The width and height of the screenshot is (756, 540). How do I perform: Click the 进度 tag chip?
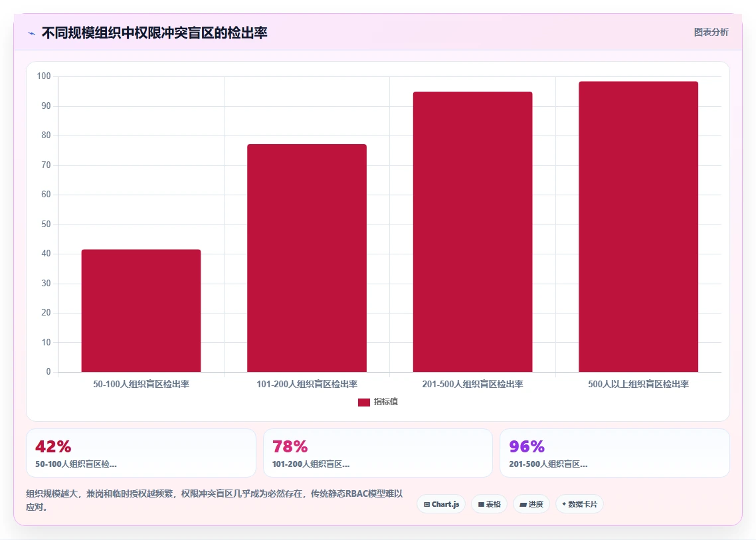click(531, 504)
